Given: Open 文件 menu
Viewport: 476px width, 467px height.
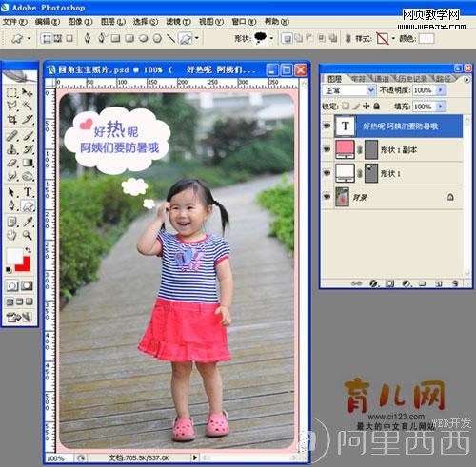Looking at the screenshot, I should pyautogui.click(x=14, y=22).
